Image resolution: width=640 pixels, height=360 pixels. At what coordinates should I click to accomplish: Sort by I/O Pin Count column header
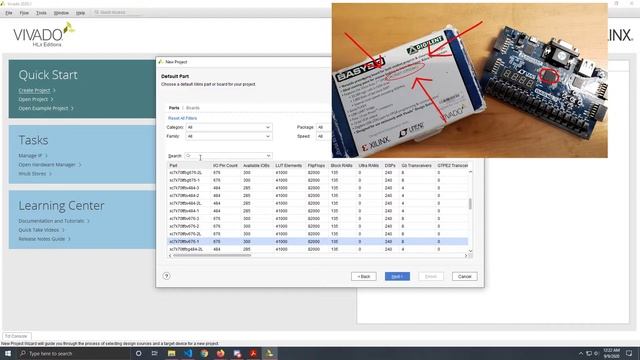(226, 165)
